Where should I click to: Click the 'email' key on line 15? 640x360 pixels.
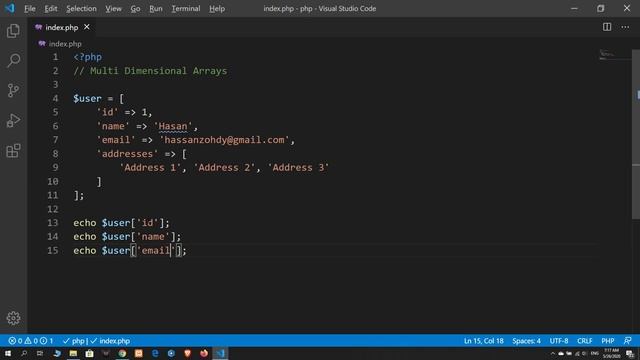pyautogui.click(x=156, y=251)
